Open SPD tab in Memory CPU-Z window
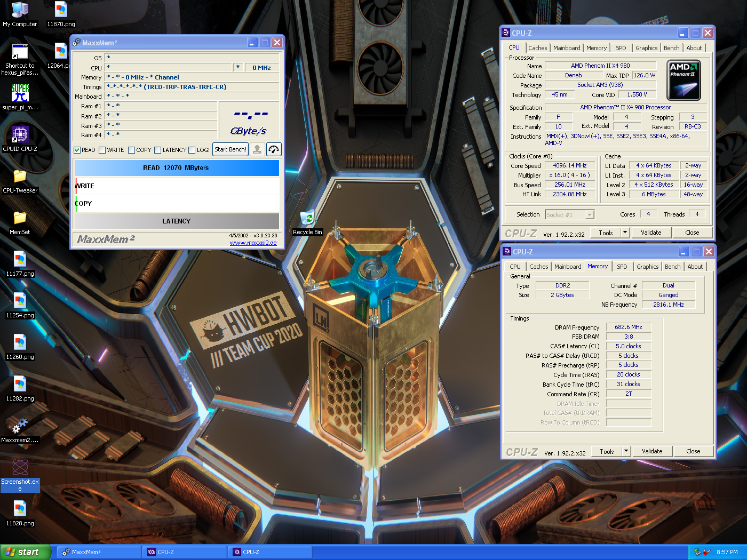This screenshot has height=560, width=747. tap(622, 267)
